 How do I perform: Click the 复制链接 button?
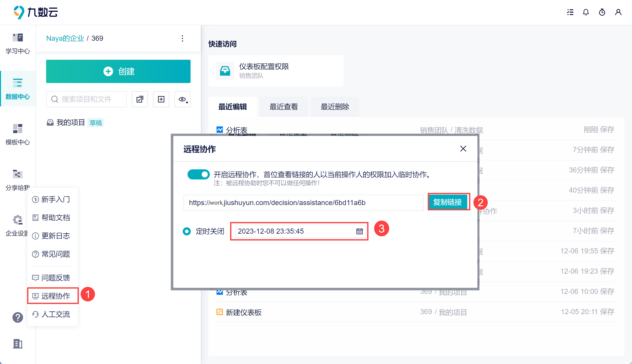[x=448, y=202]
